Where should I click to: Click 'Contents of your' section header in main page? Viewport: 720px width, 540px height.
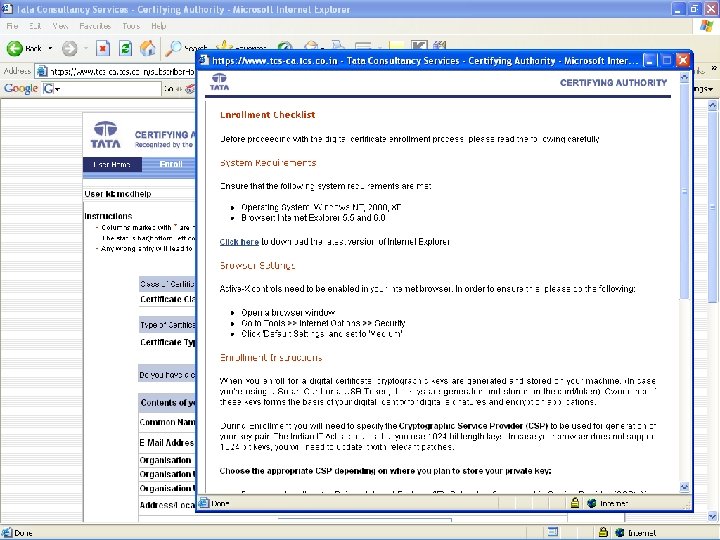[168, 403]
